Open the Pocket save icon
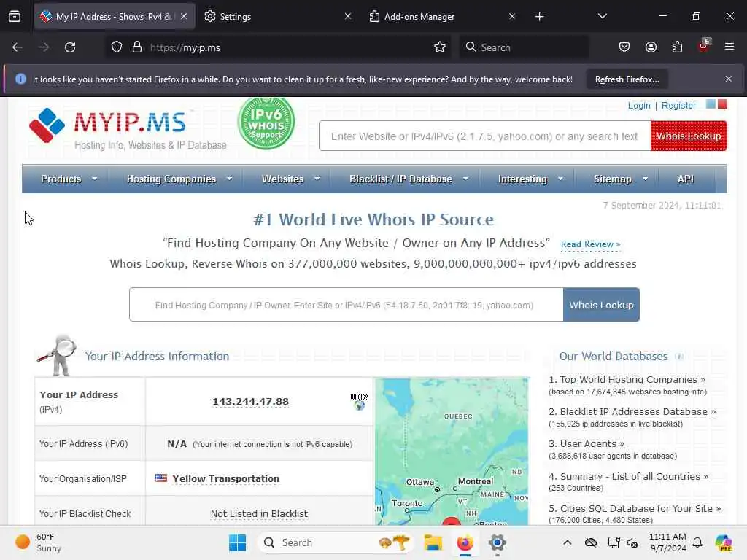 point(624,47)
